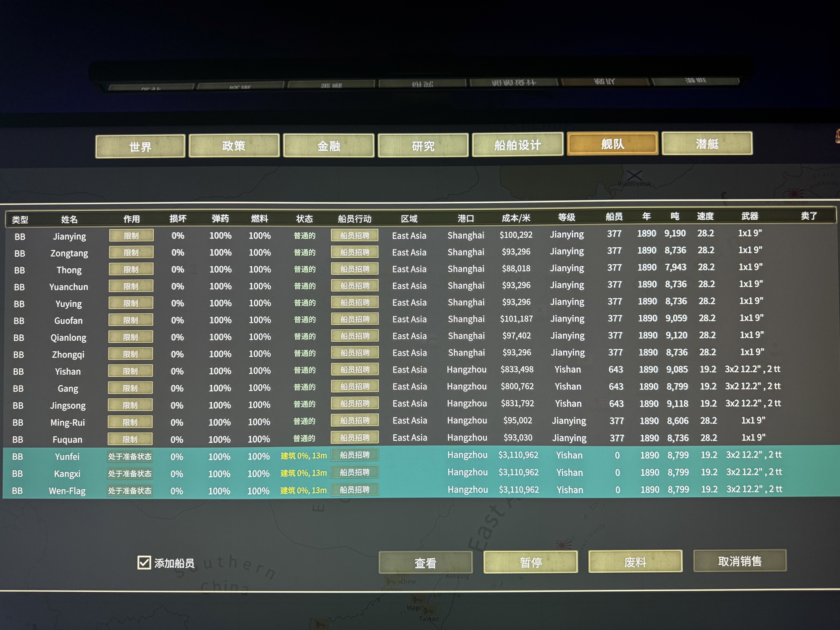Click the 限制 role button for Yuanchun

click(x=131, y=286)
